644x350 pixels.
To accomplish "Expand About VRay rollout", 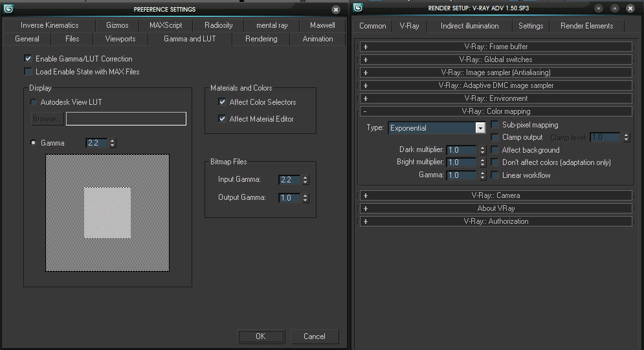I will [496, 208].
